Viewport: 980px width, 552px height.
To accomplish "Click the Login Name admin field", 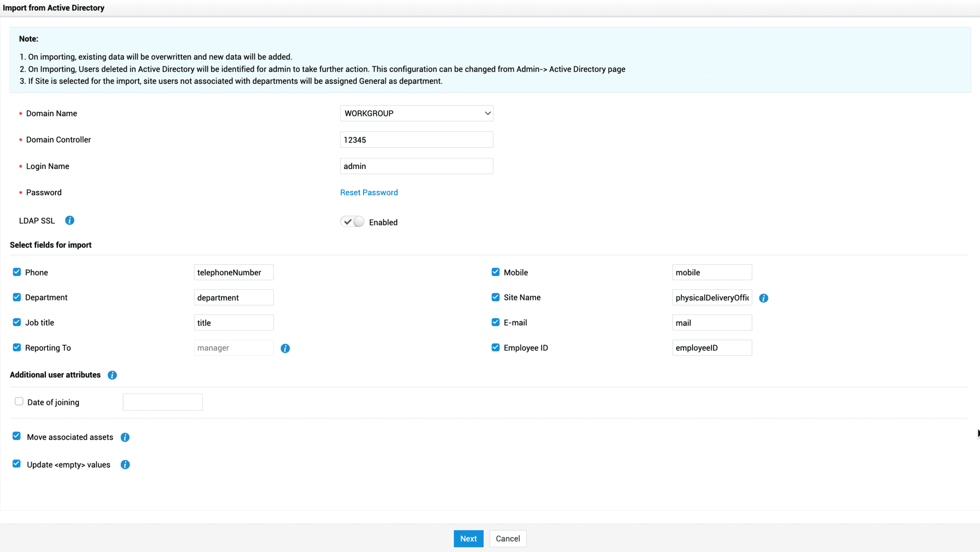I will [416, 166].
